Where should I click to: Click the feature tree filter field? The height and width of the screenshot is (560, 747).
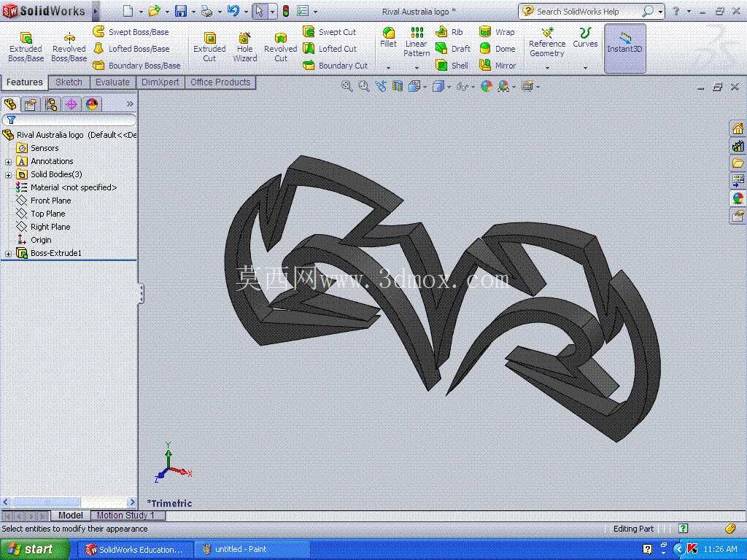(x=69, y=120)
